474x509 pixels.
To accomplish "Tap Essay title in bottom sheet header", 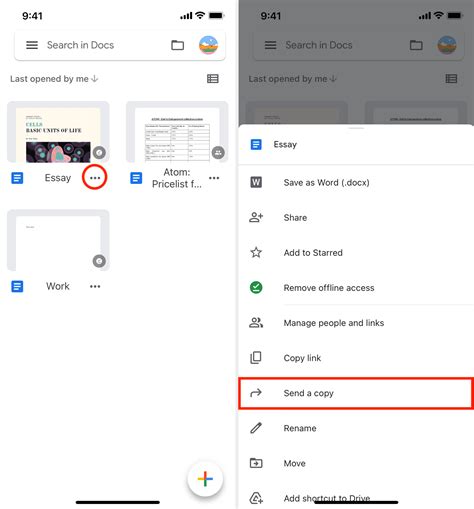I will click(x=285, y=144).
